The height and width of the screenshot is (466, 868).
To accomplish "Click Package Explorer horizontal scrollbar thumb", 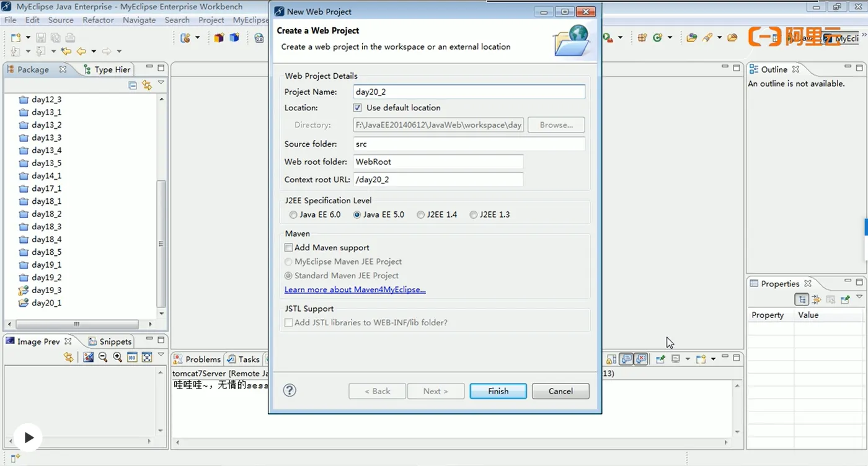I will pyautogui.click(x=77, y=324).
